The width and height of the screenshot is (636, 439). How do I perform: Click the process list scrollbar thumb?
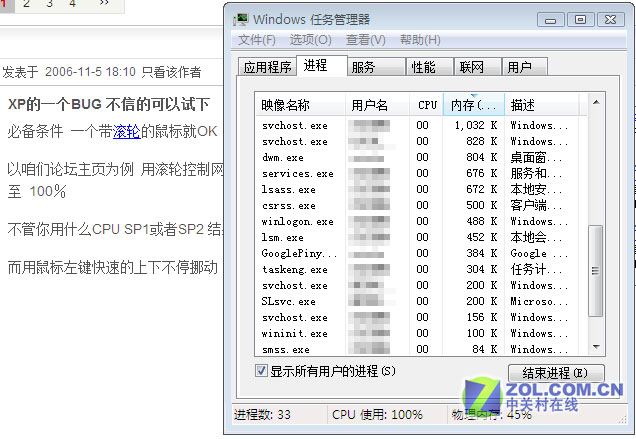click(x=595, y=271)
